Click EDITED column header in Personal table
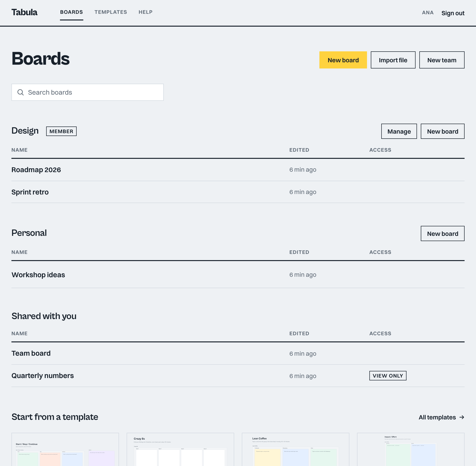The height and width of the screenshot is (466, 476). click(x=299, y=252)
